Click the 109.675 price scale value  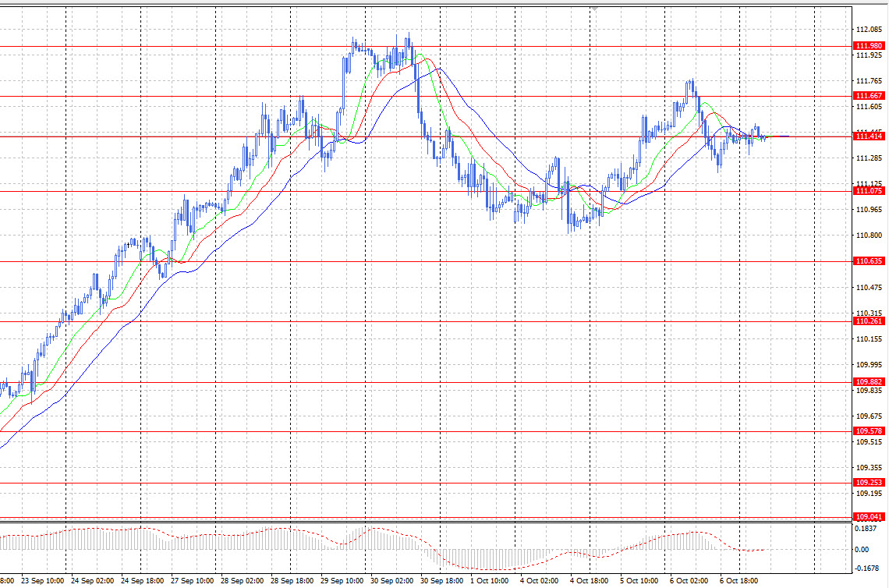[x=870, y=416]
